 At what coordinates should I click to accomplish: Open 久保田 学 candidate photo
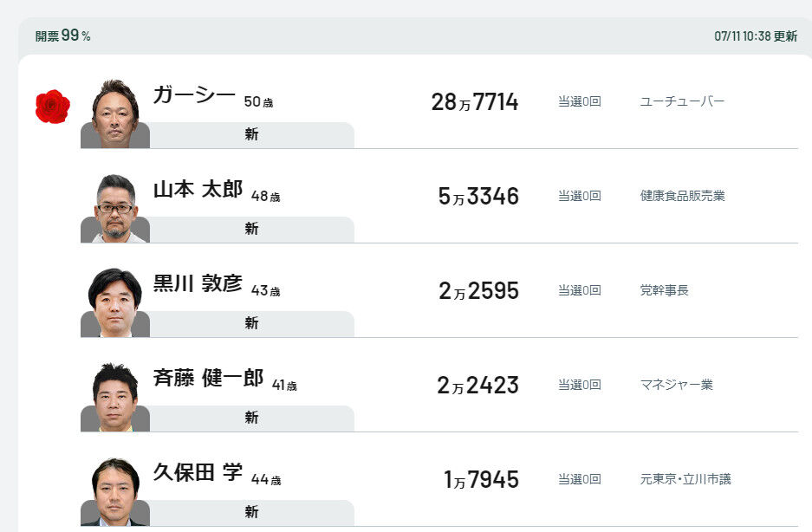(115, 491)
